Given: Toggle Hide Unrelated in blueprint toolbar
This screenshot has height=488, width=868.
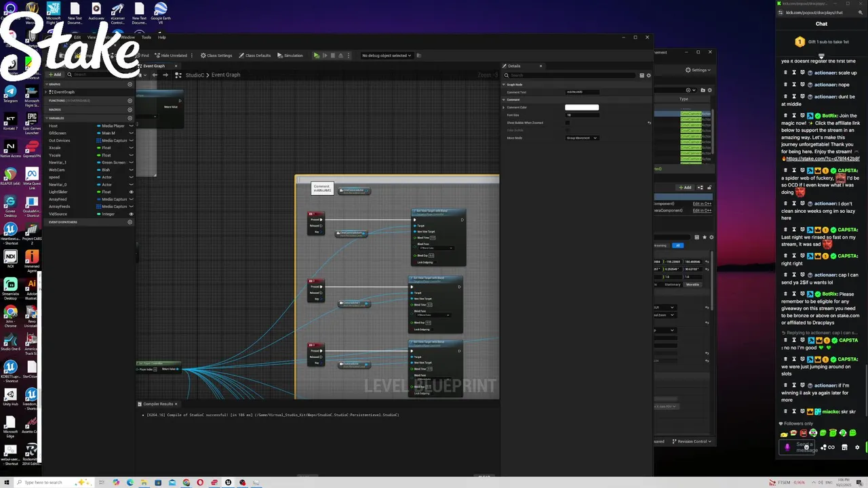Looking at the screenshot, I should [x=171, y=56].
